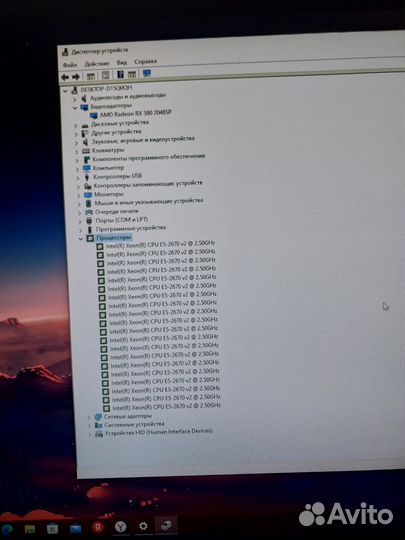Expand the Контроллеры USB category
Viewport: 405px width, 540px height.
[x=77, y=178]
